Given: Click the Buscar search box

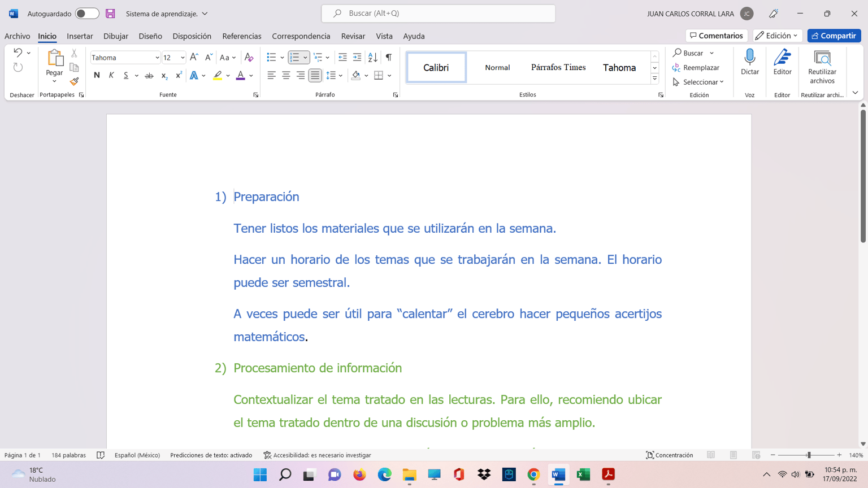Looking at the screenshot, I should pos(439,14).
